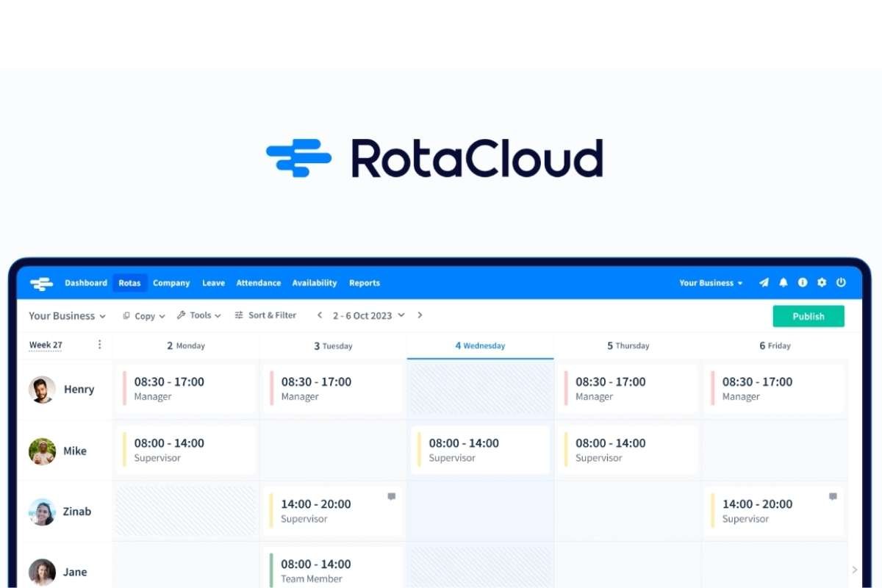
Task: Open the Tools dropdown
Action: 198,315
